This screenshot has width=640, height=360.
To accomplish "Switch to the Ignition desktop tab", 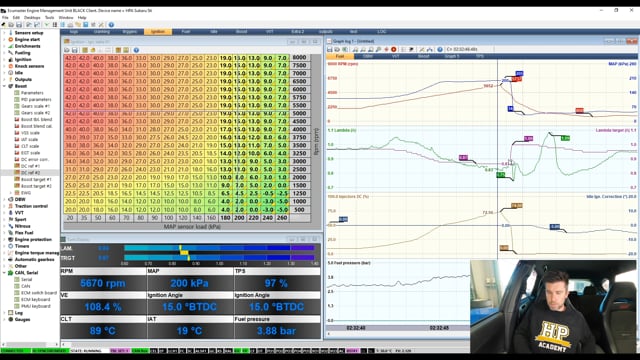I will [158, 31].
